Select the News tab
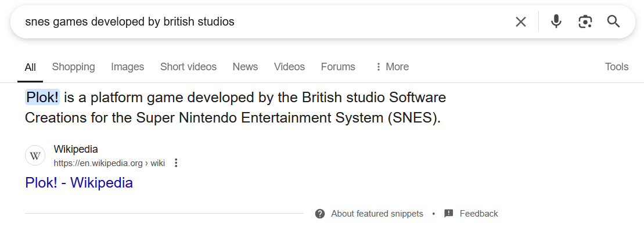The width and height of the screenshot is (644, 234). [x=245, y=67]
